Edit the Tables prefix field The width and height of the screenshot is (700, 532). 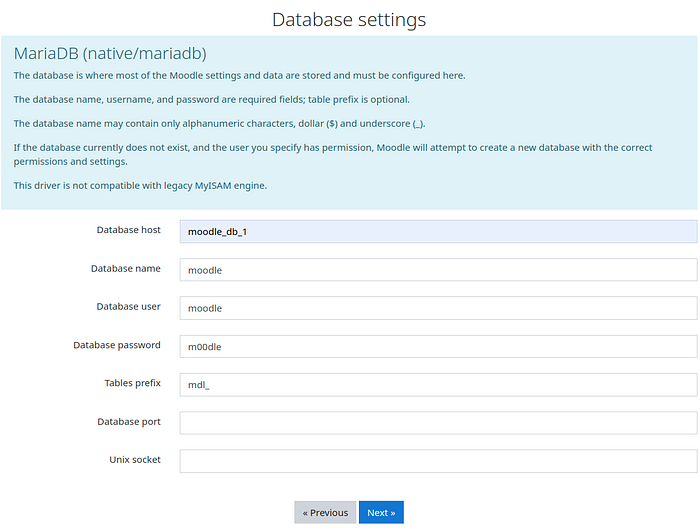438,385
